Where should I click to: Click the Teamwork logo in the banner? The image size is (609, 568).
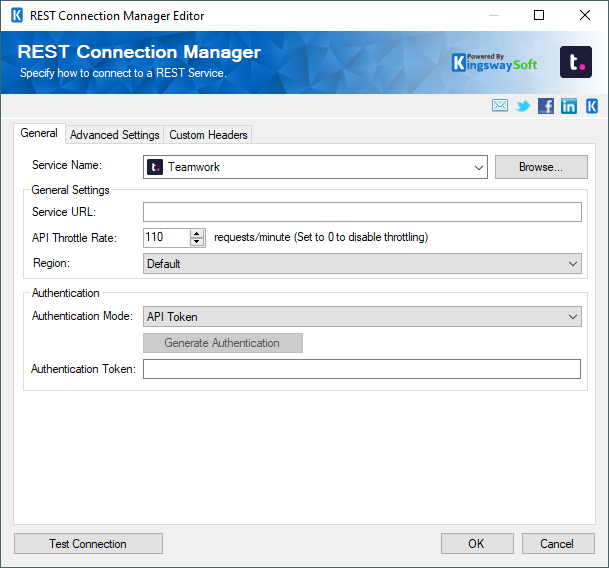point(576,62)
